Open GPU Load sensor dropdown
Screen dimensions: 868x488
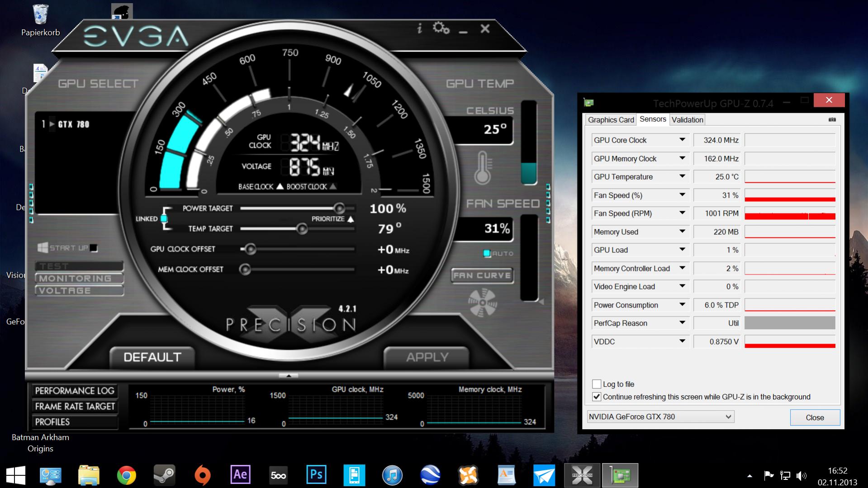point(682,250)
